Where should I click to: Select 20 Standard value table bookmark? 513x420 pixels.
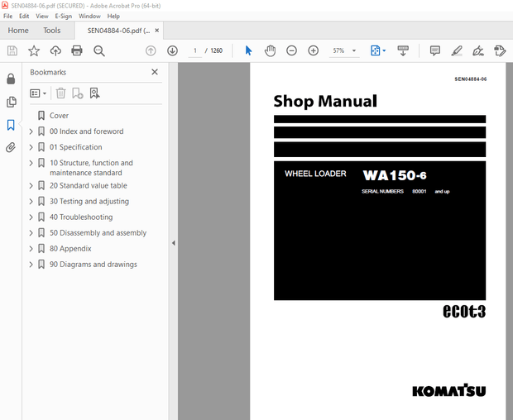[x=88, y=186]
